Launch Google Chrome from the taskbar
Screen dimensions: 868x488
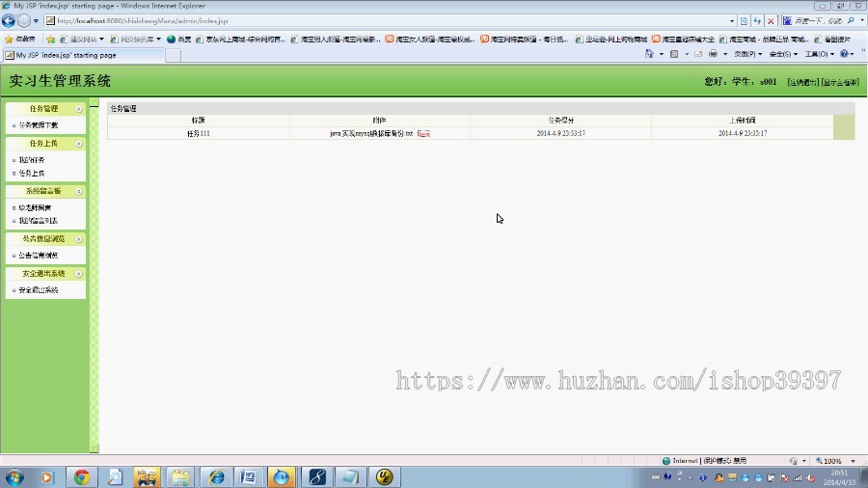[81, 477]
